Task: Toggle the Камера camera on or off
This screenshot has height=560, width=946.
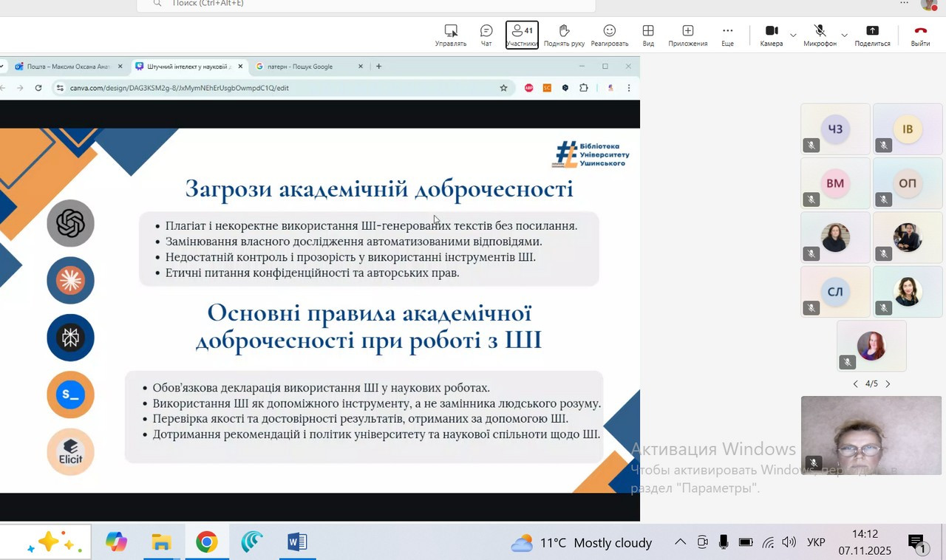Action: click(771, 34)
